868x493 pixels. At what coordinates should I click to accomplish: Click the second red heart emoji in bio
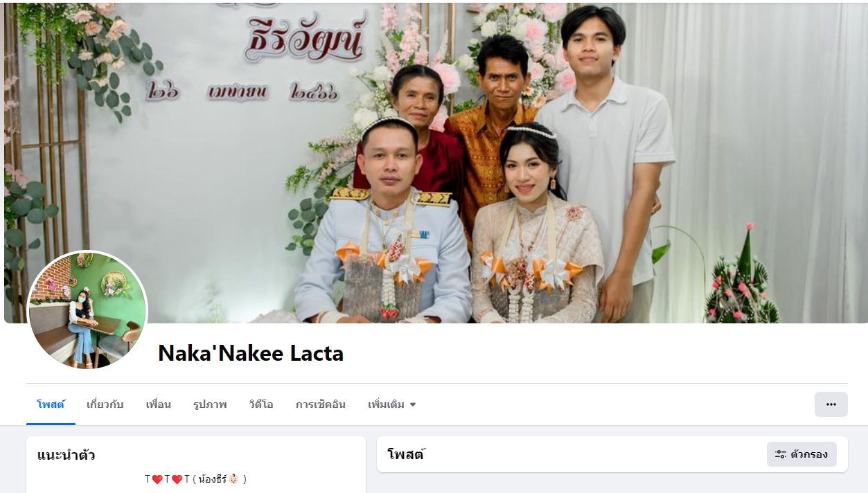point(177,479)
